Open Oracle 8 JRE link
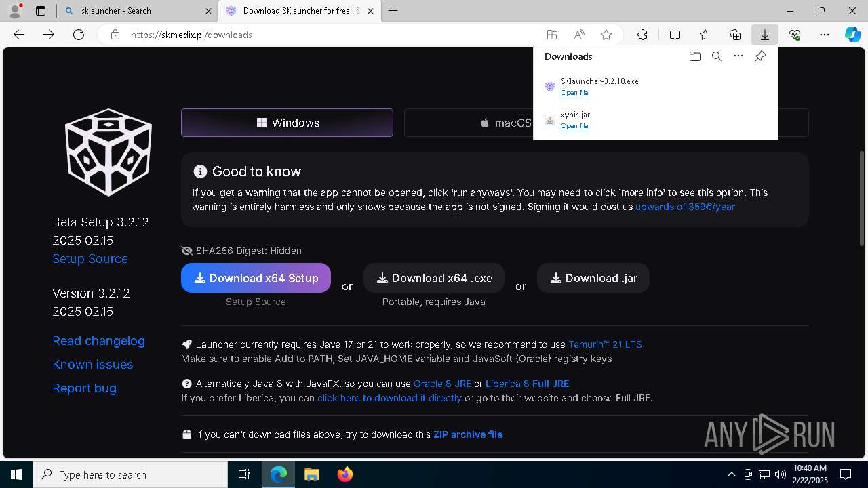The height and width of the screenshot is (488, 868). [442, 384]
